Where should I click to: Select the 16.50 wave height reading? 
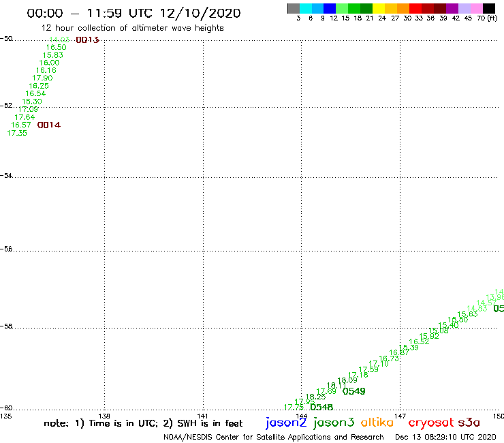coord(57,47)
